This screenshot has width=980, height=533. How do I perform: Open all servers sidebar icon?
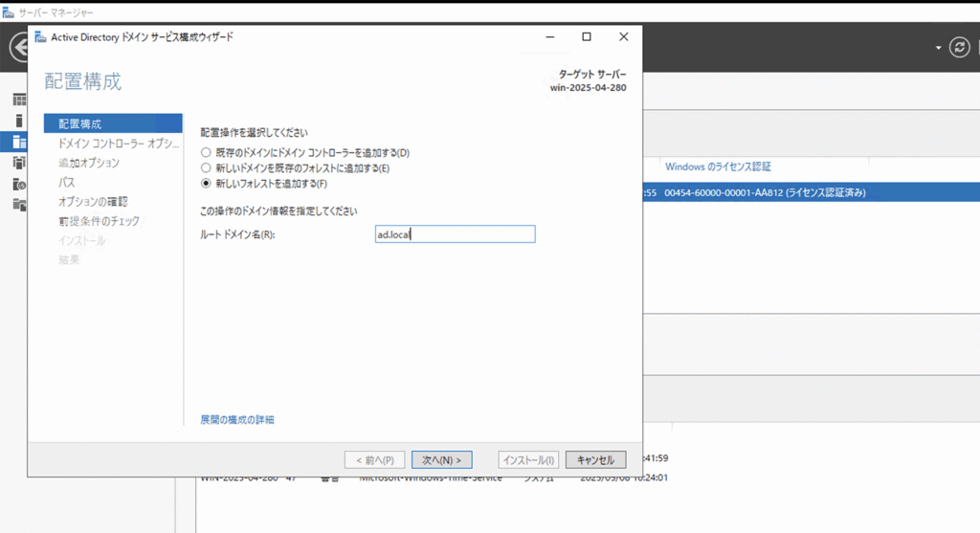point(19,142)
